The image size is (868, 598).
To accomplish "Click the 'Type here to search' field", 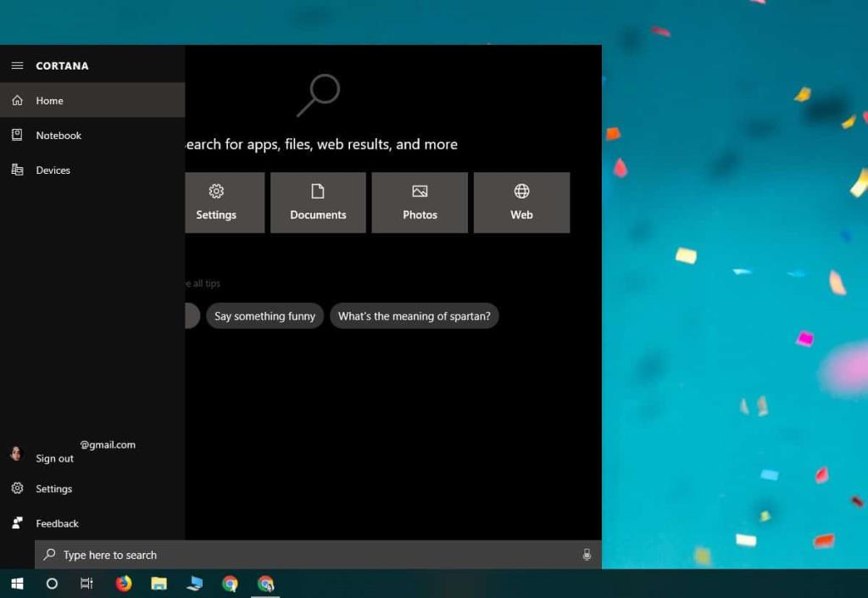I will [109, 555].
